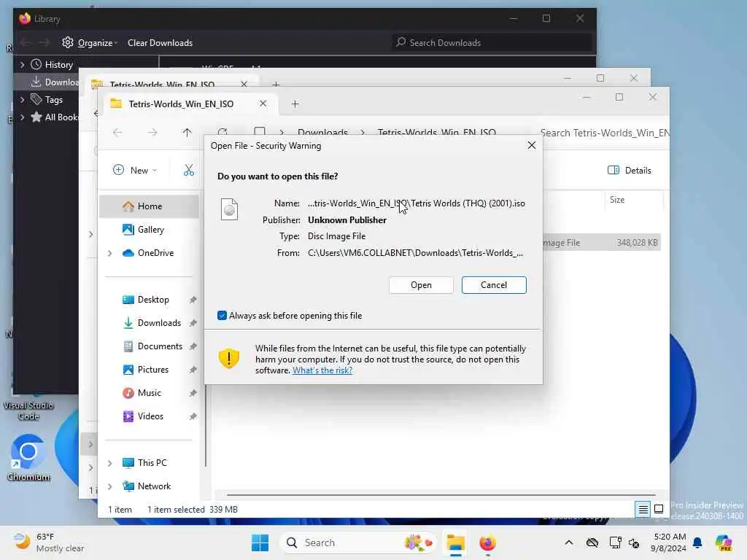
Task: Add a new Explorer tab with plus
Action: [x=295, y=104]
